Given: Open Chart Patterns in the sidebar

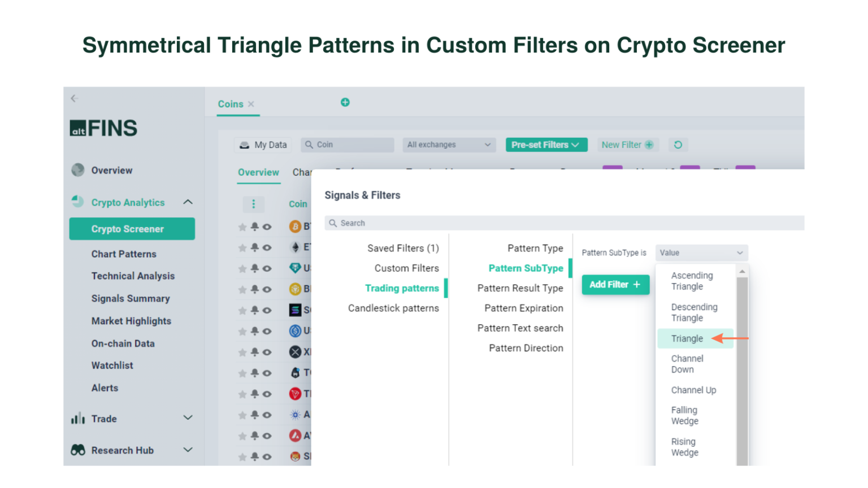Looking at the screenshot, I should tap(124, 254).
